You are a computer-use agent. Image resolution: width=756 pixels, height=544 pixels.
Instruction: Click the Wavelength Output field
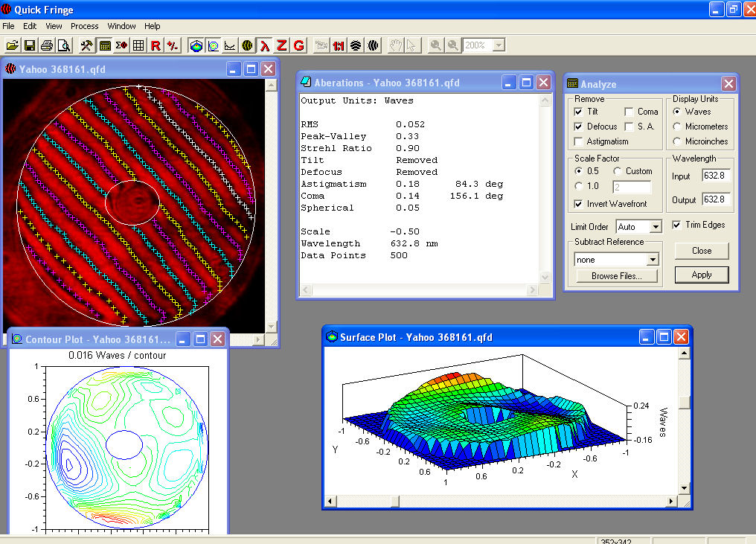716,199
